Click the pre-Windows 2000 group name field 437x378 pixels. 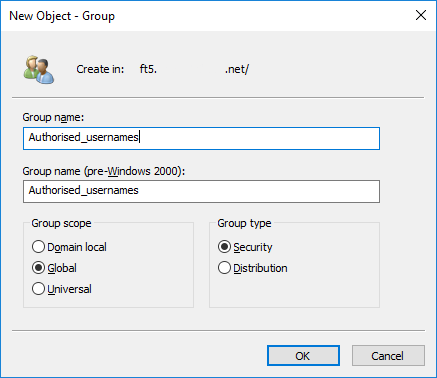click(x=201, y=191)
